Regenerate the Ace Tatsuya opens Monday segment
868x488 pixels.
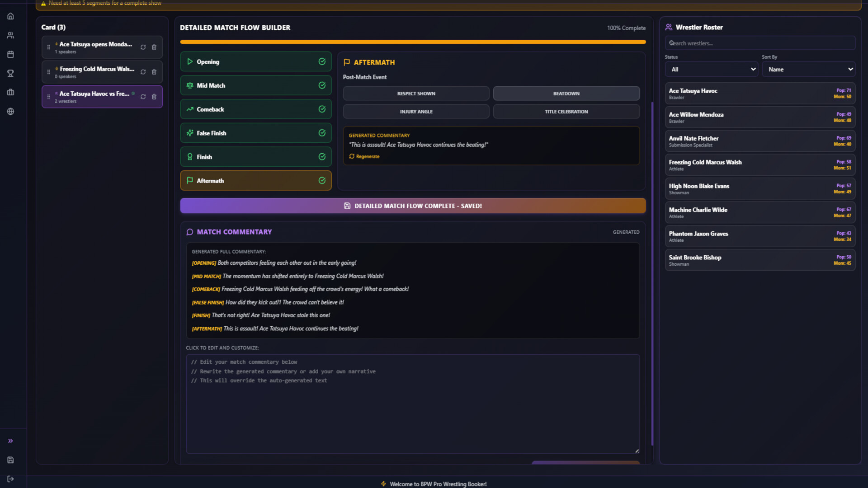point(143,47)
